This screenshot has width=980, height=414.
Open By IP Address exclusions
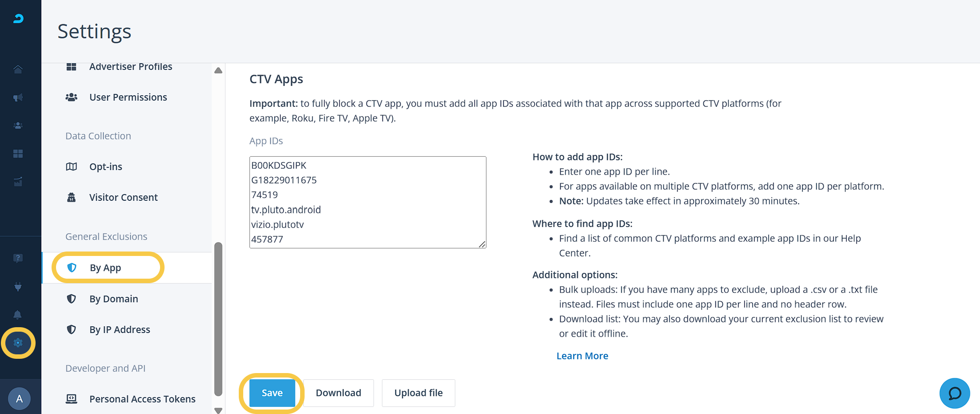(x=120, y=329)
